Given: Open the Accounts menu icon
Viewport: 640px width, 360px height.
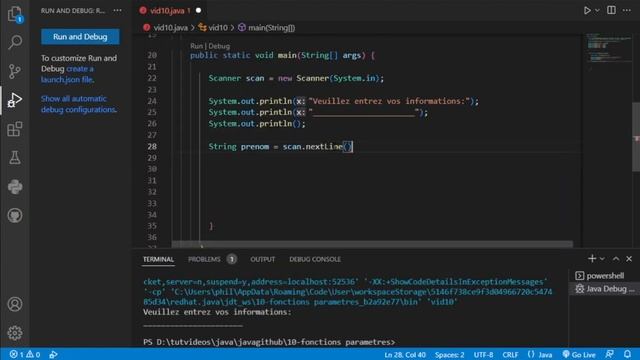Looking at the screenshot, I should click(15, 304).
